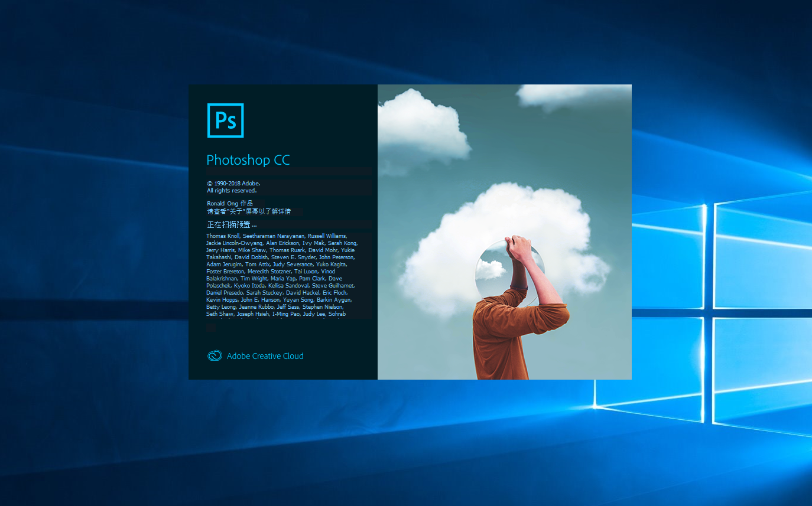The height and width of the screenshot is (506, 812).
Task: Click the name "Daniel Presedo" in the credits
Action: (x=225, y=293)
